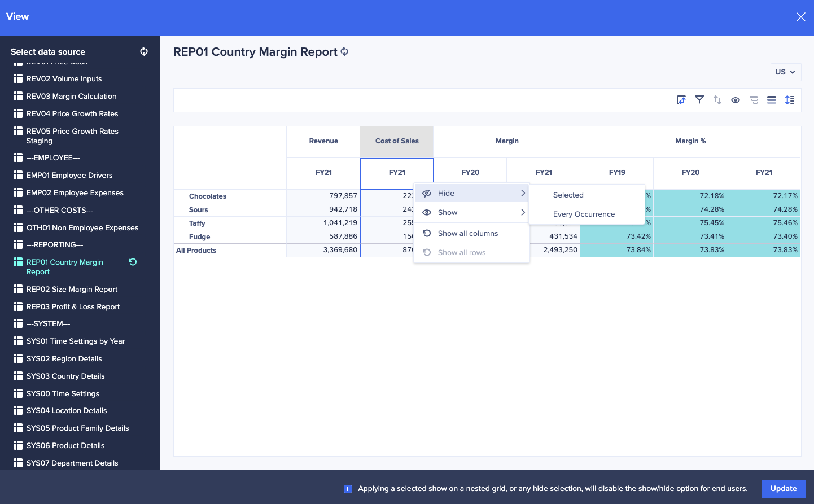This screenshot has width=814, height=504.
Task: Select REV05 Price Growth Rates Staging
Action: click(x=72, y=136)
